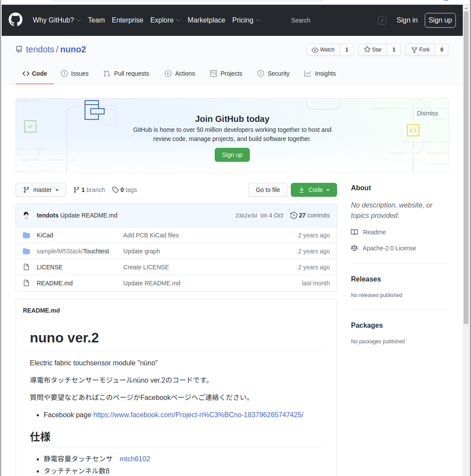Open the nuno2 repository name link
Screen dimensions: 471x476
coord(73,49)
